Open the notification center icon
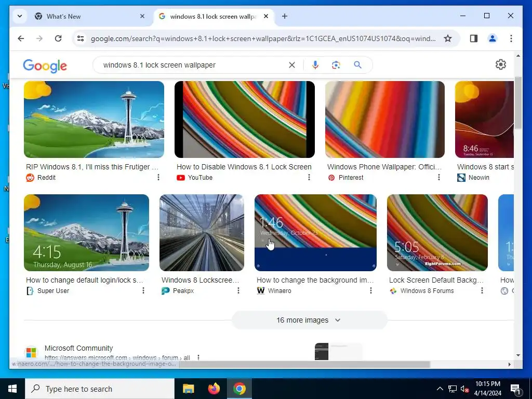The height and width of the screenshot is (399, 532). pos(515,389)
